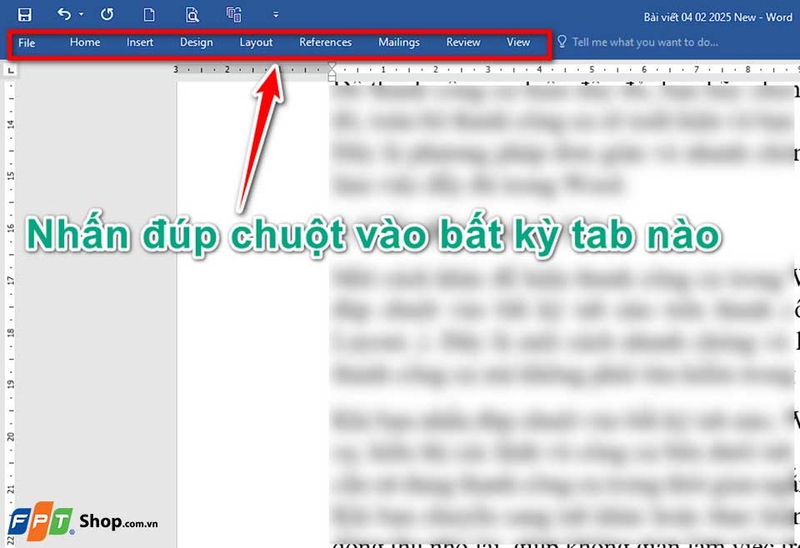Click the toolbar icon beside Print Preview

[234, 14]
